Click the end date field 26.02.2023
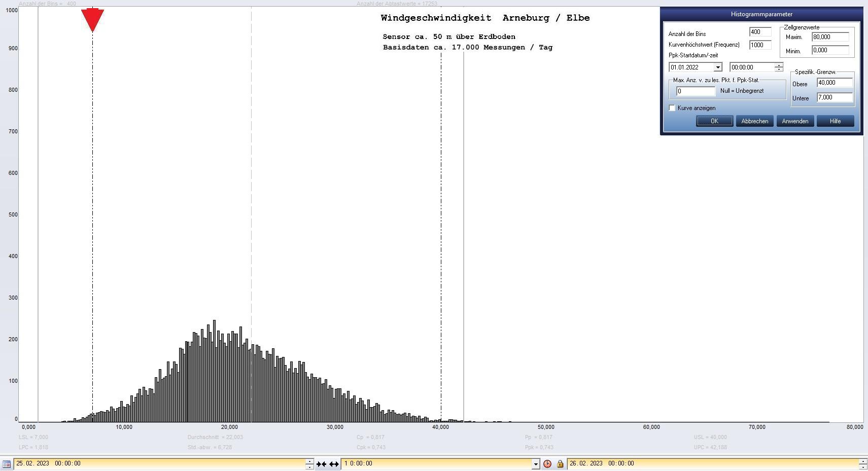The image size is (868, 471). pos(713,464)
